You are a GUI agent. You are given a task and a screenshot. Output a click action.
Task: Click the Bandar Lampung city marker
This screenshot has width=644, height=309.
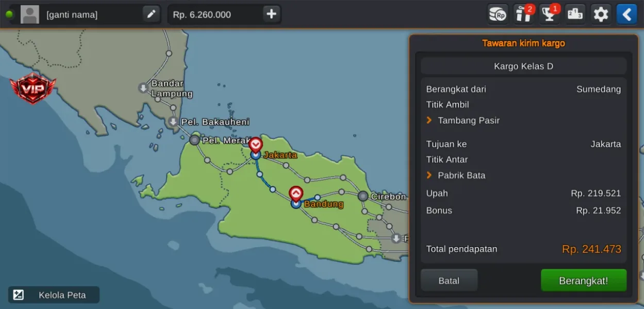point(143,88)
